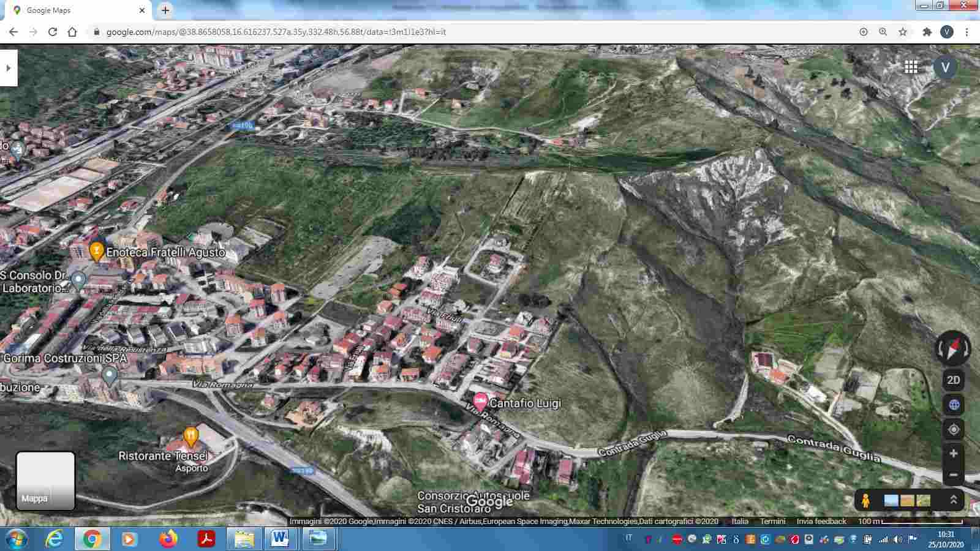Toggle the globe view button
Image resolution: width=980 pixels, height=551 pixels.
click(953, 405)
